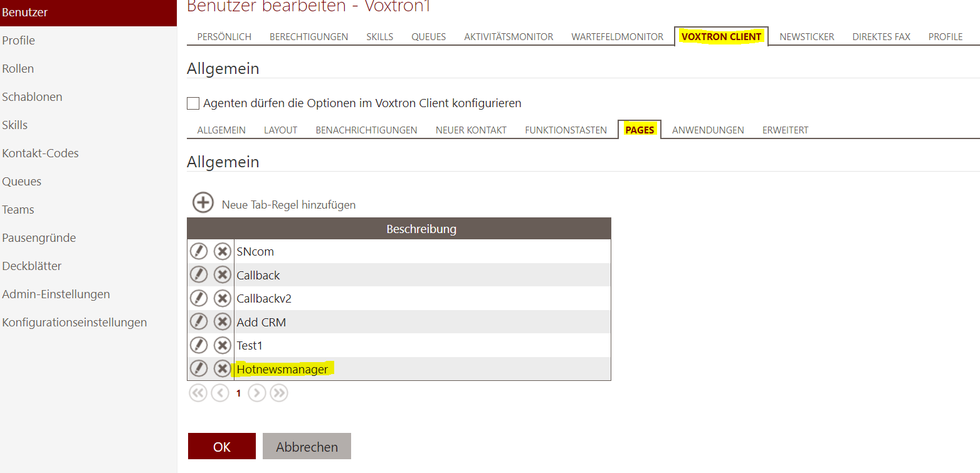Image resolution: width=980 pixels, height=473 pixels.
Task: Click the Beschreibung column header
Action: [x=421, y=229]
